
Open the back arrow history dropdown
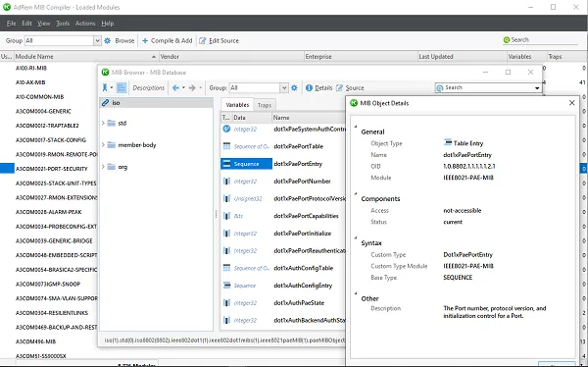(183, 88)
